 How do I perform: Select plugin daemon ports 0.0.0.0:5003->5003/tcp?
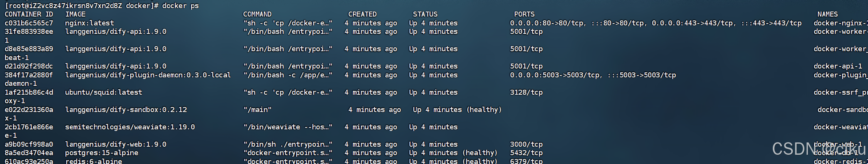[555, 75]
